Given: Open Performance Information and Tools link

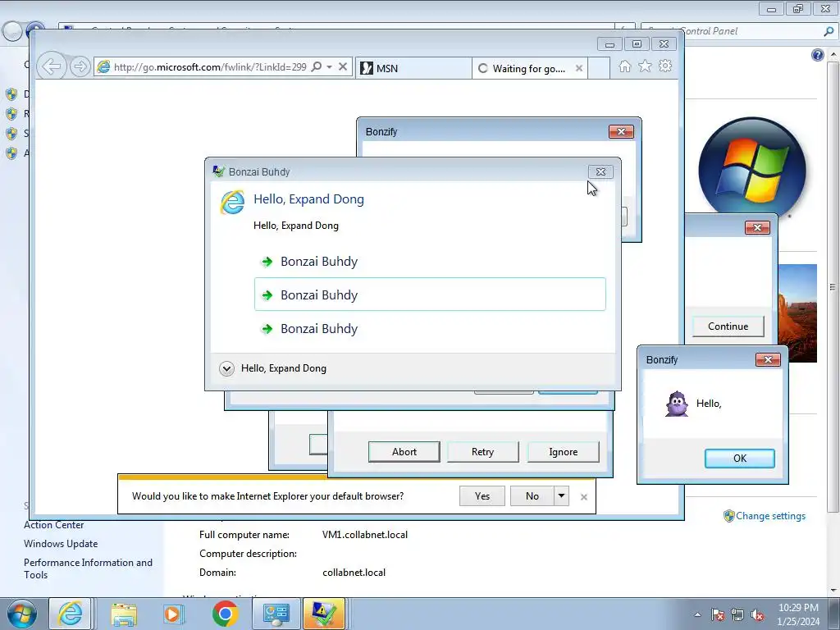Looking at the screenshot, I should 88,568.
